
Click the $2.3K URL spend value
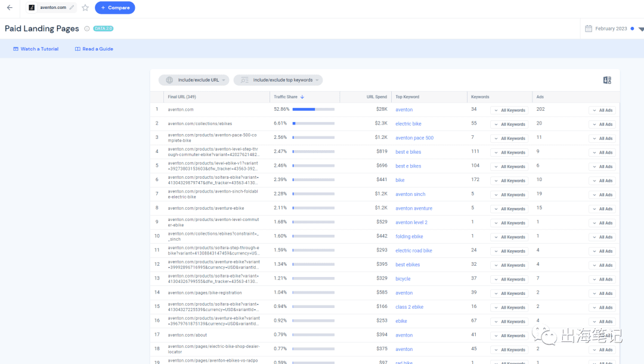pos(380,123)
